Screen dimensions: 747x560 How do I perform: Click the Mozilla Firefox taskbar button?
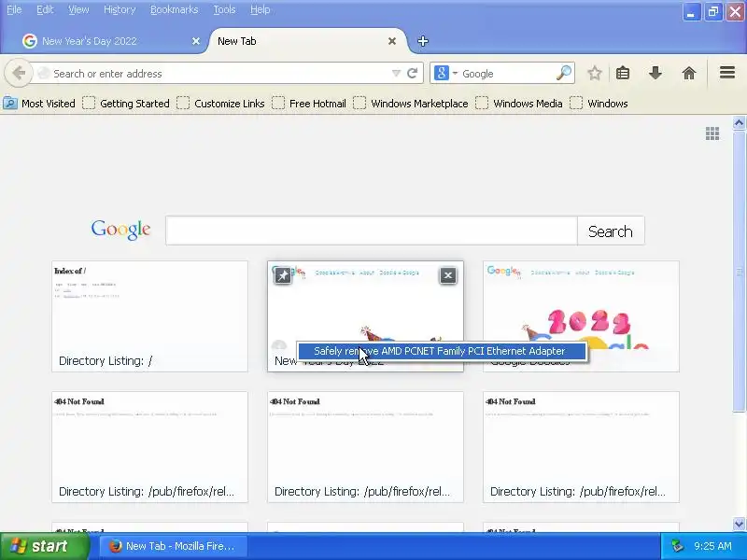click(174, 546)
